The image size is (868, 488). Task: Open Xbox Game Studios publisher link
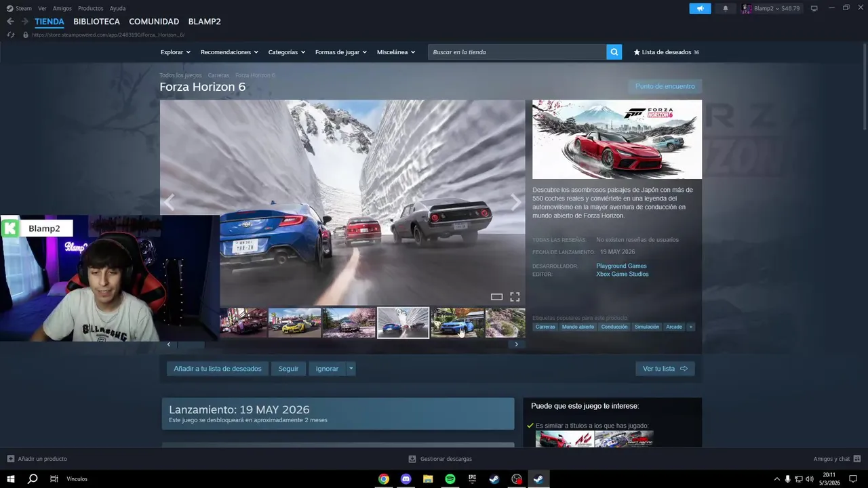623,274
